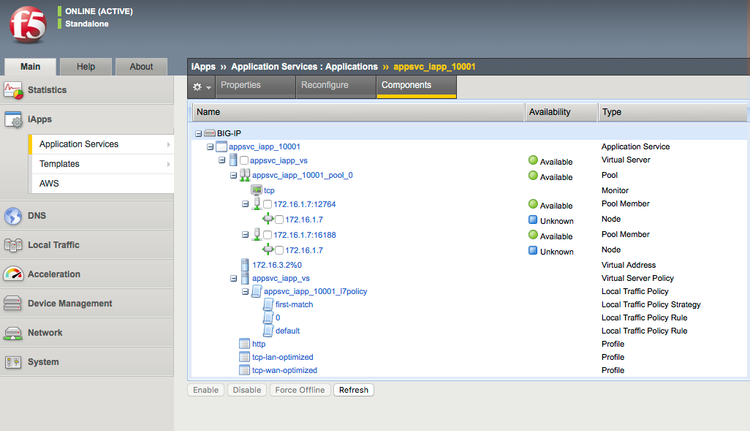
Task: Select the DNS globe icon
Action: (13, 215)
